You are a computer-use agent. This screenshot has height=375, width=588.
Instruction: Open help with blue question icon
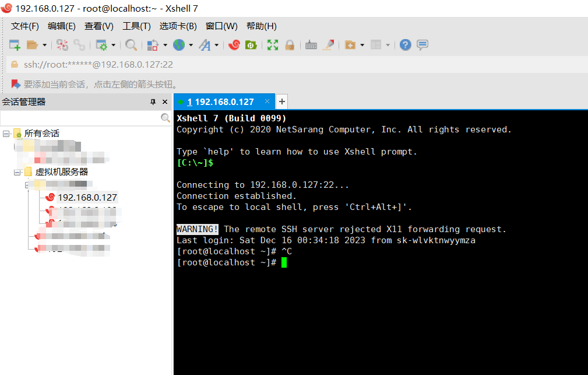[406, 45]
